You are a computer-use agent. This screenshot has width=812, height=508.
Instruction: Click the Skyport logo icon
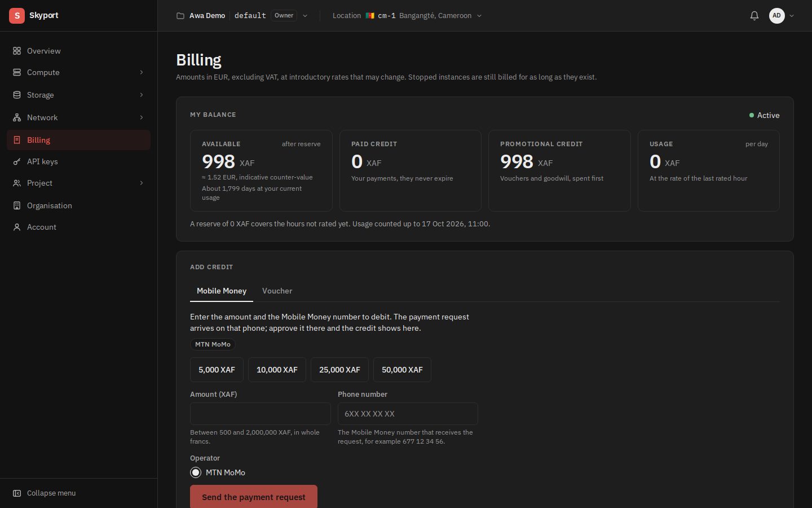point(17,16)
